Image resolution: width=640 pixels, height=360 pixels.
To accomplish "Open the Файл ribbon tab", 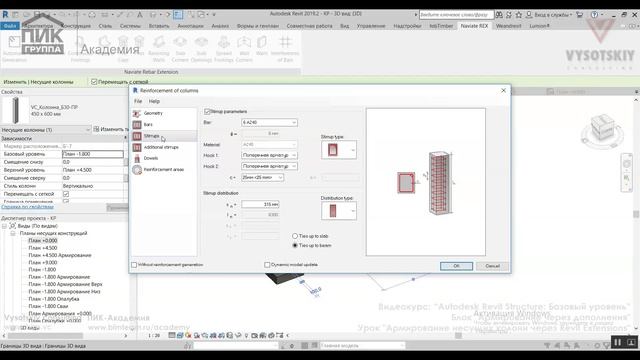I will coord(10,26).
